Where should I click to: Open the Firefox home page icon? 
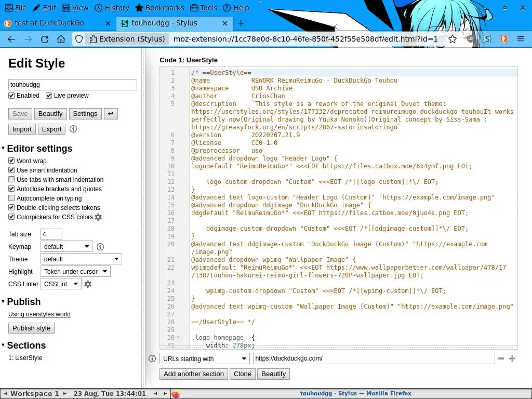coord(61,39)
